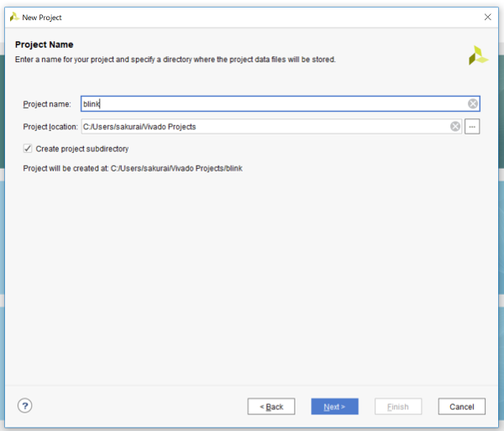The image size is (504, 431).
Task: Go to the next wizard step
Action: tap(334, 407)
